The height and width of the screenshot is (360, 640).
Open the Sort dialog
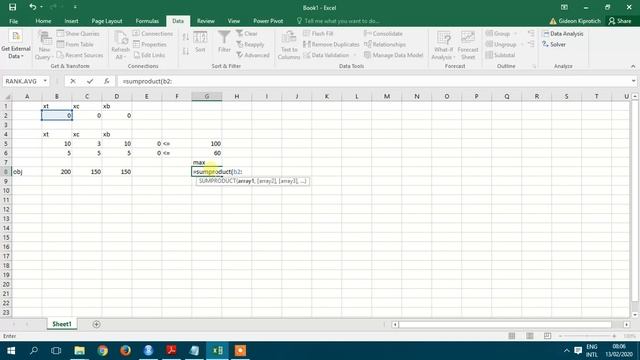coord(200,42)
